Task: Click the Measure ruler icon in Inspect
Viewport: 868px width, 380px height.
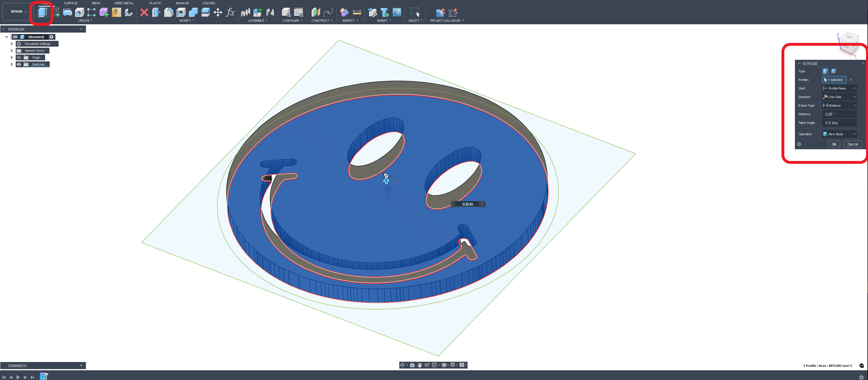Action: click(x=356, y=13)
